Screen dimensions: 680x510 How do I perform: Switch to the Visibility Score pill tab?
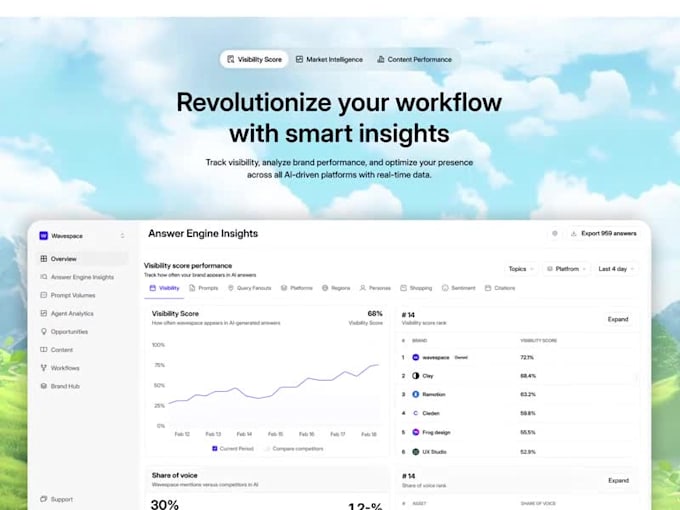(x=254, y=59)
